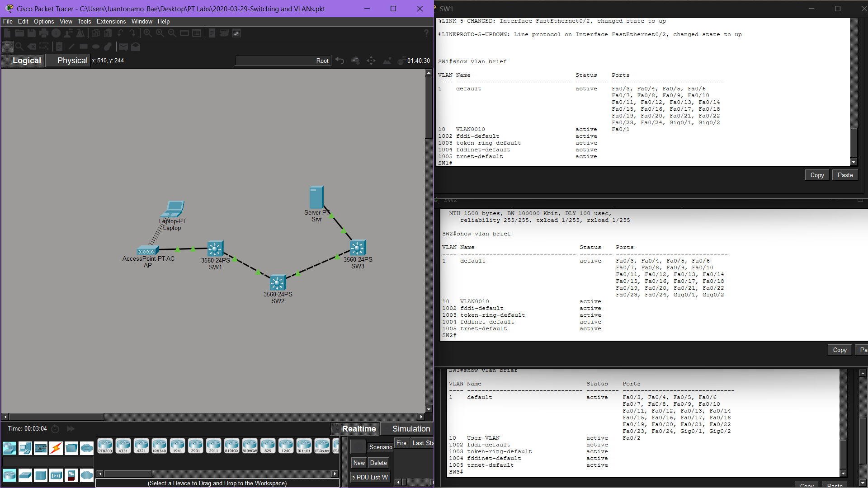Click the device list horizontal scrollbar thumb
The image size is (868, 488).
point(128,474)
